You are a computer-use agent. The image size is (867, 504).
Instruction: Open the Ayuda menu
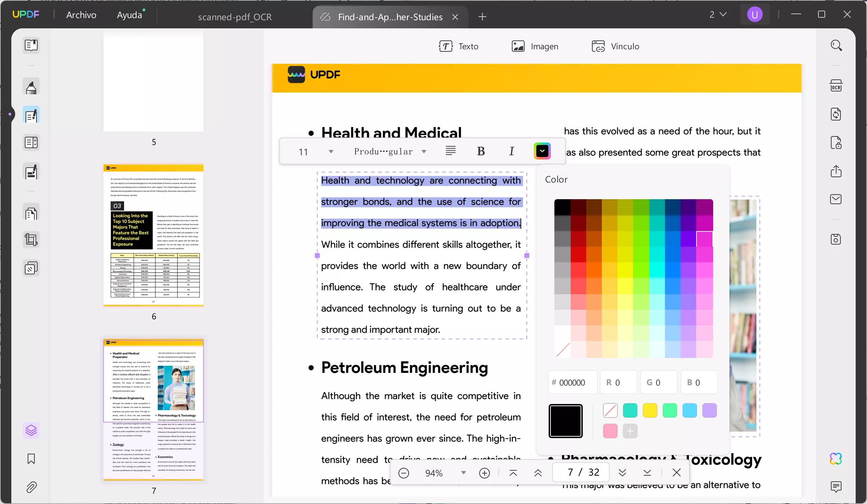(130, 15)
